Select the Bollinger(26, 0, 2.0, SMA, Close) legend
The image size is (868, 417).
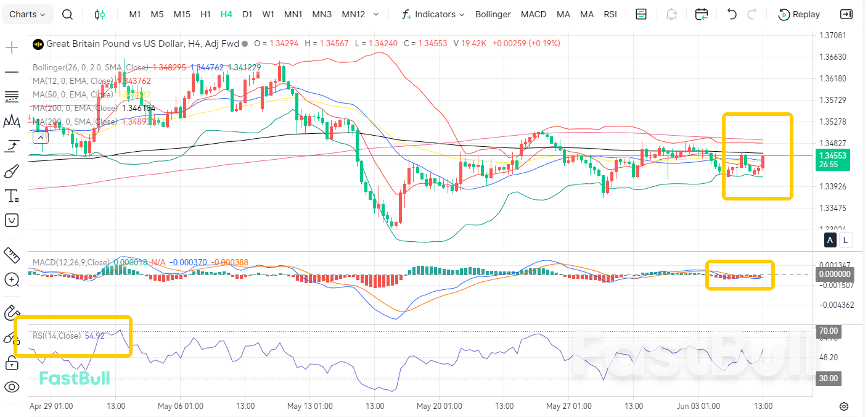(91, 67)
